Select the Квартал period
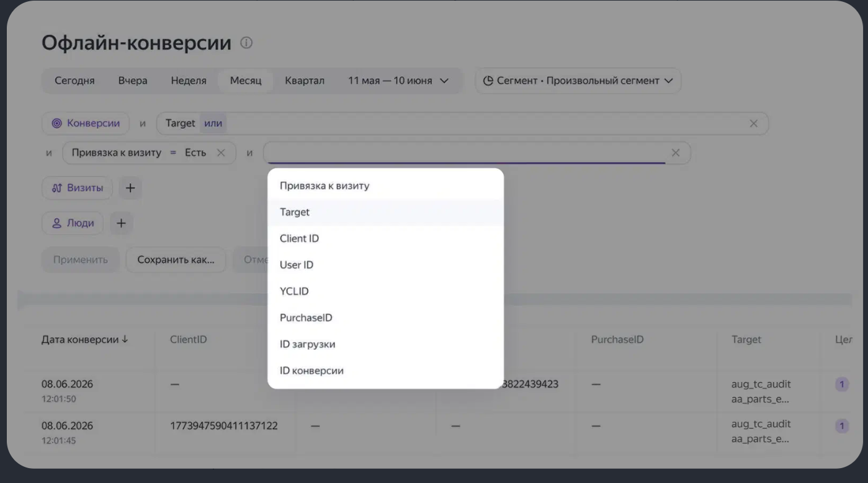This screenshot has height=483, width=868. 305,81
